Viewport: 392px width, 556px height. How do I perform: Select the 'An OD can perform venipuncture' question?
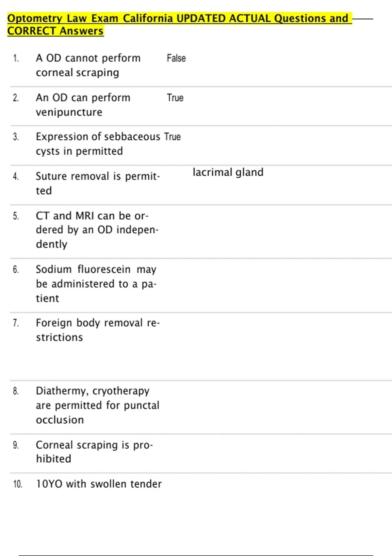[83, 105]
